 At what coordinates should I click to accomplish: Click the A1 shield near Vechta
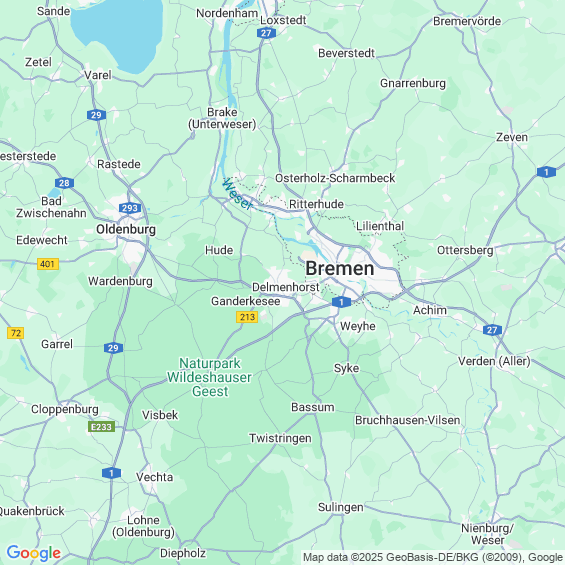(111, 473)
